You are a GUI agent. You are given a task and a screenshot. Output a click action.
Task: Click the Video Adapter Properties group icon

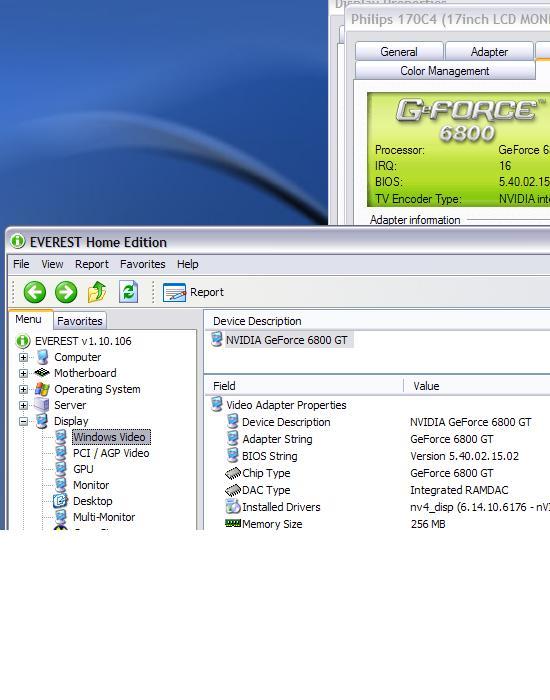pos(217,404)
